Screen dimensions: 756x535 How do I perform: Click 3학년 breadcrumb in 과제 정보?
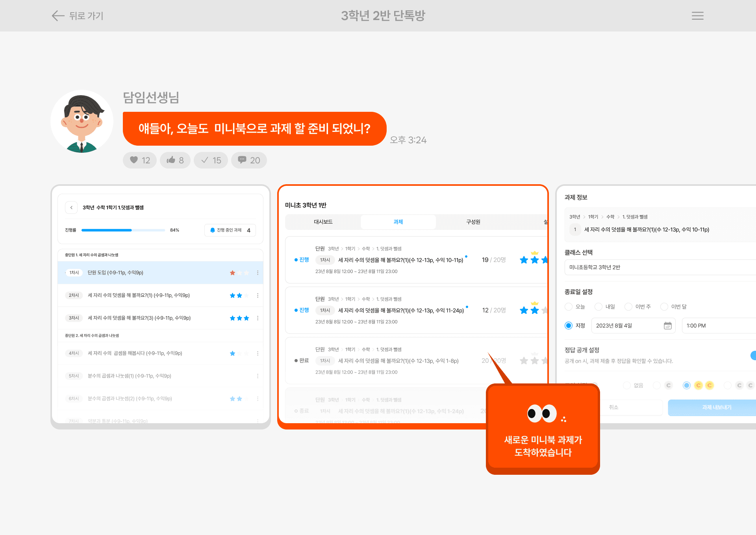574,217
